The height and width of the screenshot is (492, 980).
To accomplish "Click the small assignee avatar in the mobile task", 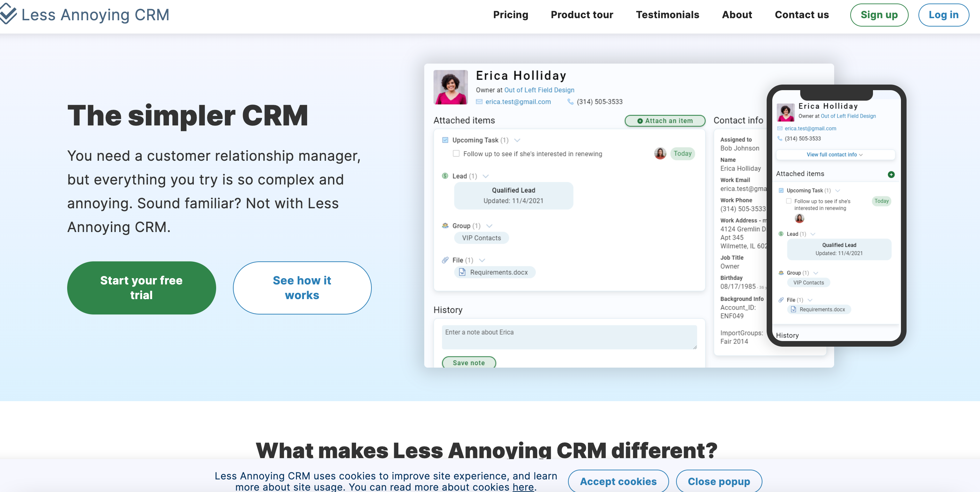I will tap(800, 218).
